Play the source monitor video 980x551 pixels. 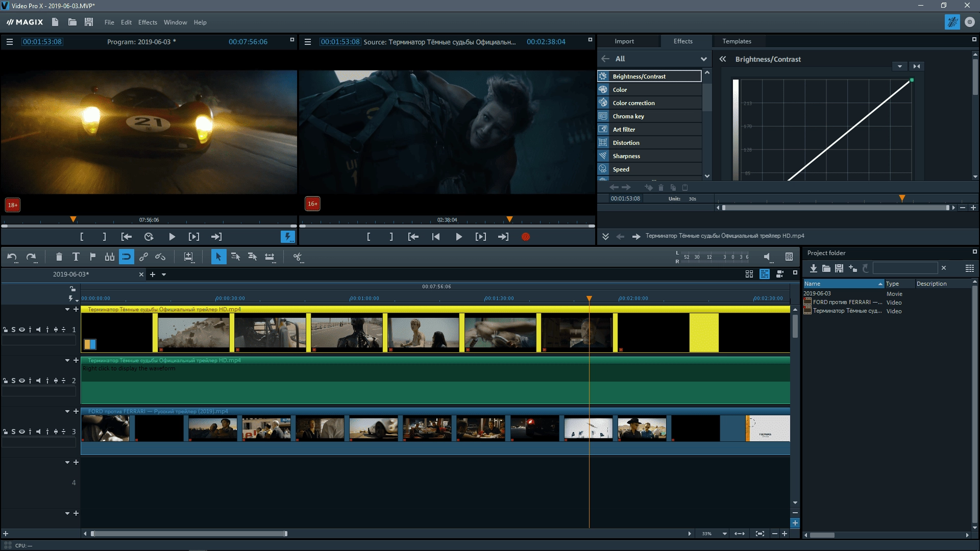click(x=459, y=237)
